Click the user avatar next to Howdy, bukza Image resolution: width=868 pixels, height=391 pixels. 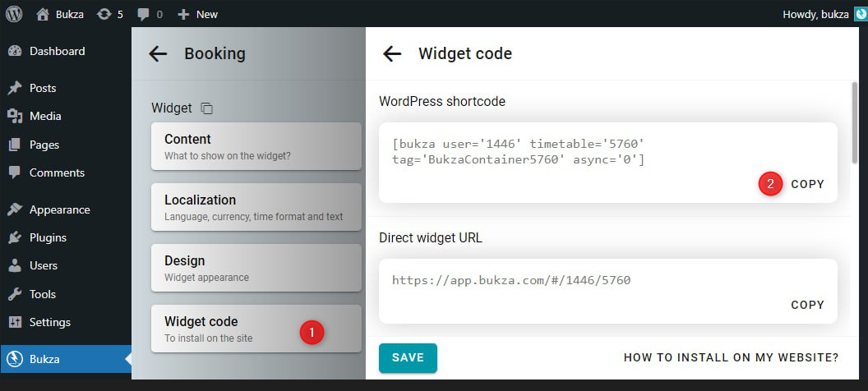click(x=861, y=14)
